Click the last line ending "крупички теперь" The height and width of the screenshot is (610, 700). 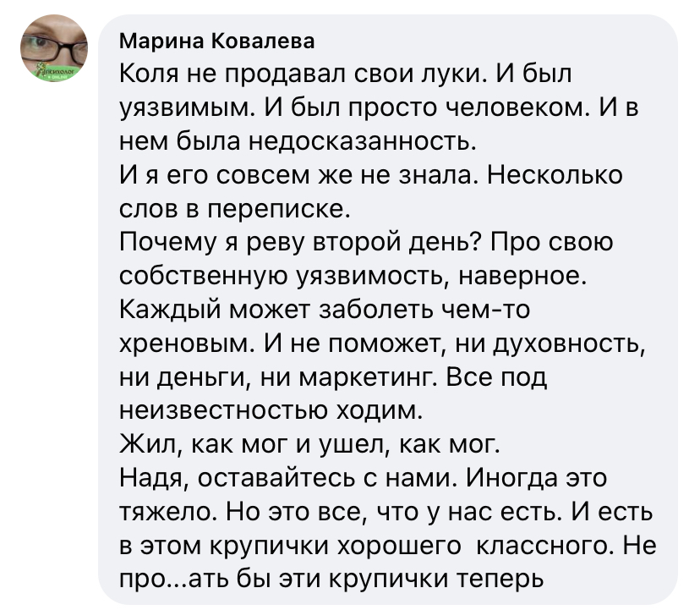click(330, 580)
